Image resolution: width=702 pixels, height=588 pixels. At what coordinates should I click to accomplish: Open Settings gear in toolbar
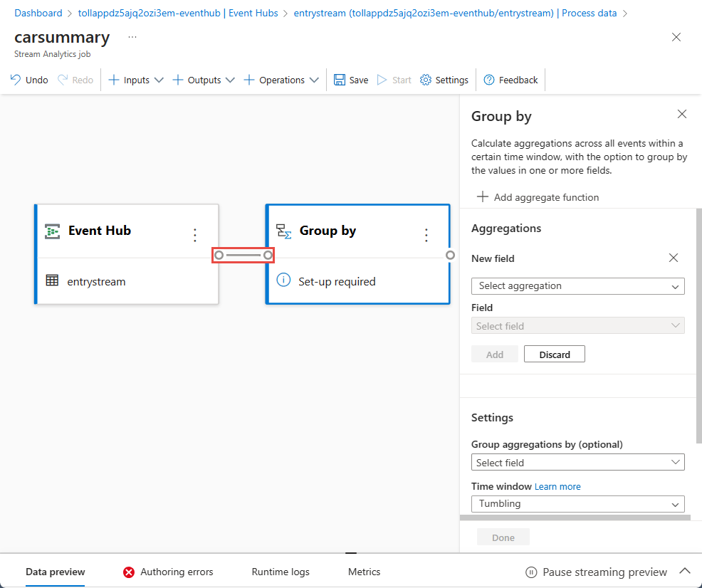426,80
